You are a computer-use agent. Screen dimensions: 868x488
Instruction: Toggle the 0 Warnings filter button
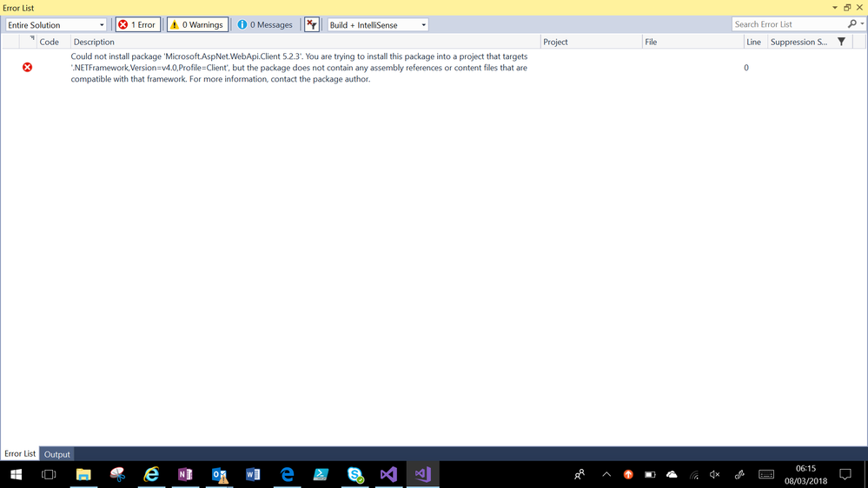pos(197,25)
